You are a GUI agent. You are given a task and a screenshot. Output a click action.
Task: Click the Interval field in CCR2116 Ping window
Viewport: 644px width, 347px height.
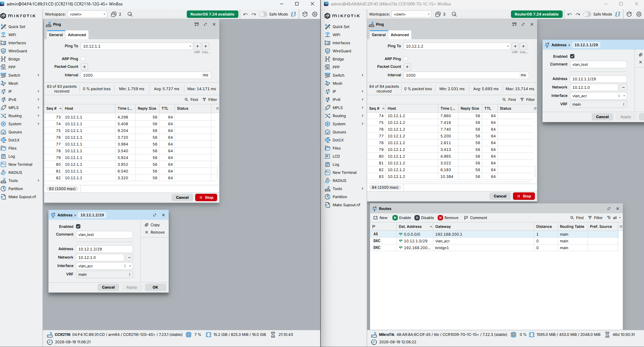point(146,75)
